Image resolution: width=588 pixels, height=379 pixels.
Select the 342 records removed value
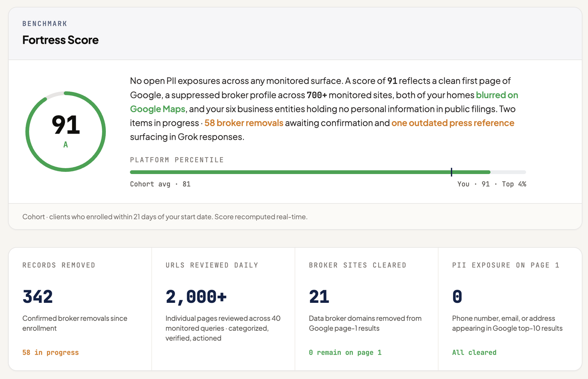click(37, 297)
